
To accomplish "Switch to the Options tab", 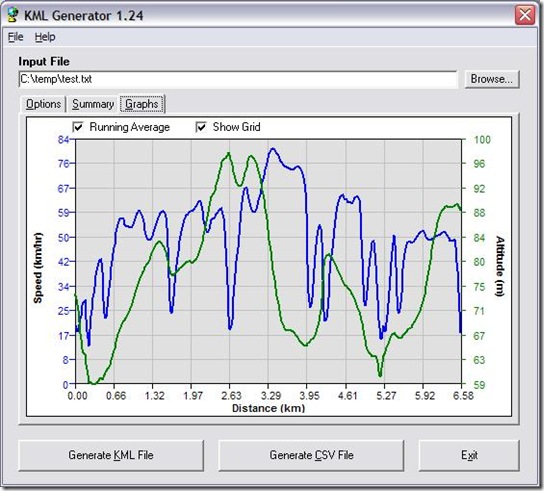I will tap(43, 104).
